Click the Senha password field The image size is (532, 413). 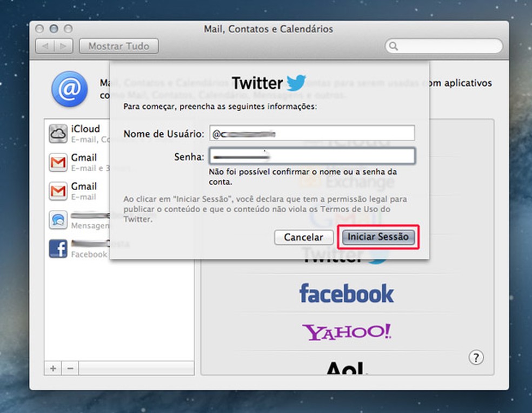click(312, 156)
